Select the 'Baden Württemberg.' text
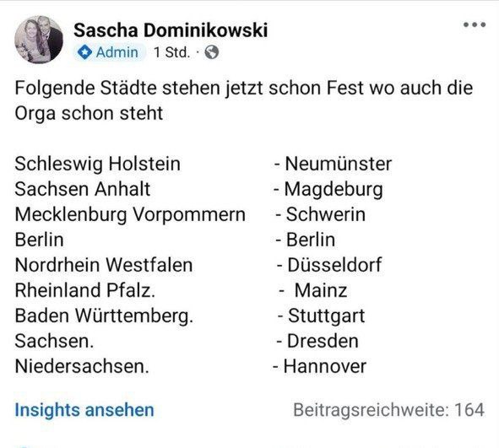The image size is (499, 448). pos(104,316)
